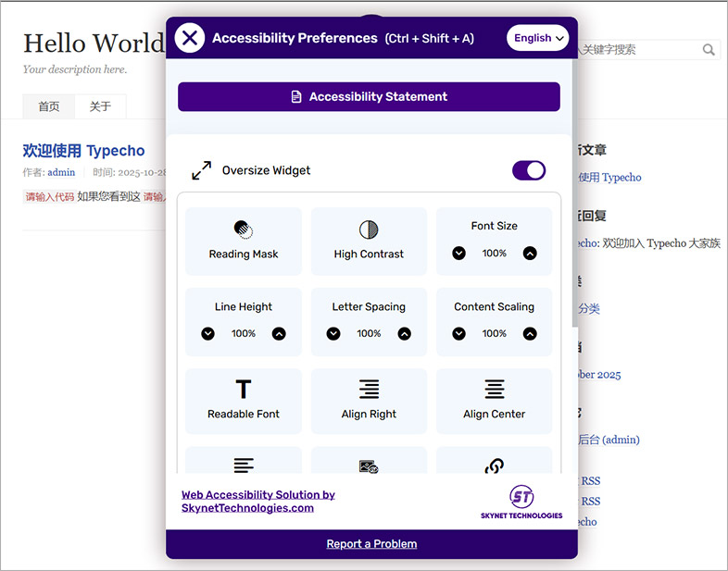The width and height of the screenshot is (728, 571).
Task: Select the Align Center option
Action: pos(494,402)
